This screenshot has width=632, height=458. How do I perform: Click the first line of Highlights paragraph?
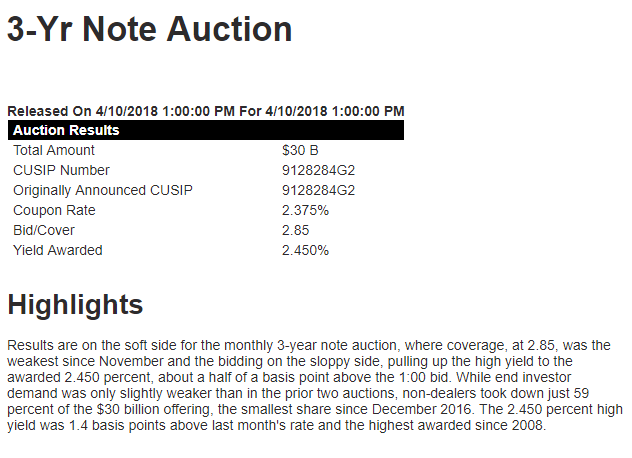click(x=309, y=346)
